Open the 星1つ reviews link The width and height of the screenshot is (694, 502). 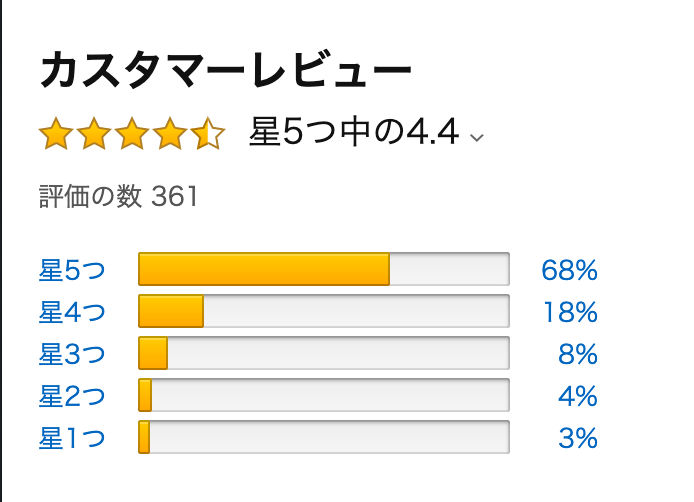click(x=72, y=438)
